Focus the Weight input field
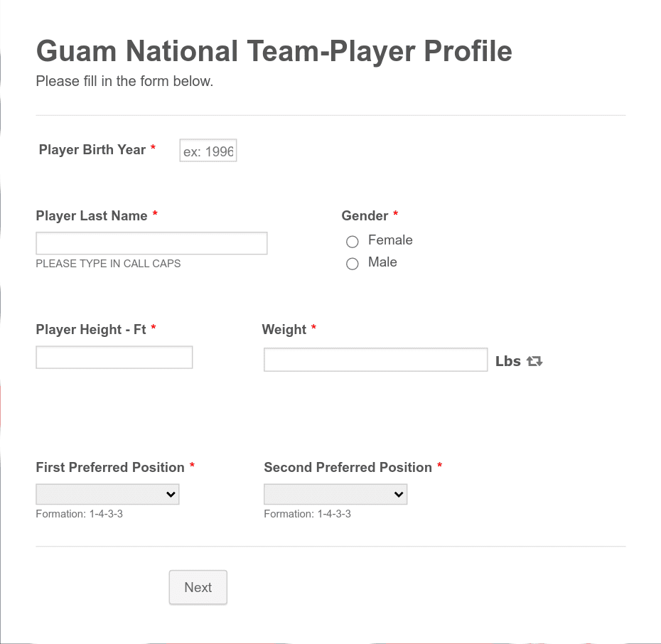This screenshot has height=644, width=661. [375, 360]
